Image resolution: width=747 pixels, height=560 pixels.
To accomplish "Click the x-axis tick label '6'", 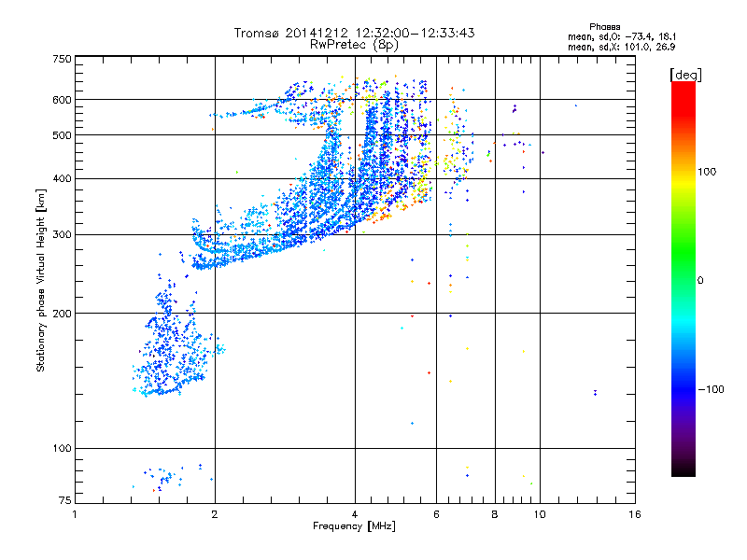I will pos(436,514).
